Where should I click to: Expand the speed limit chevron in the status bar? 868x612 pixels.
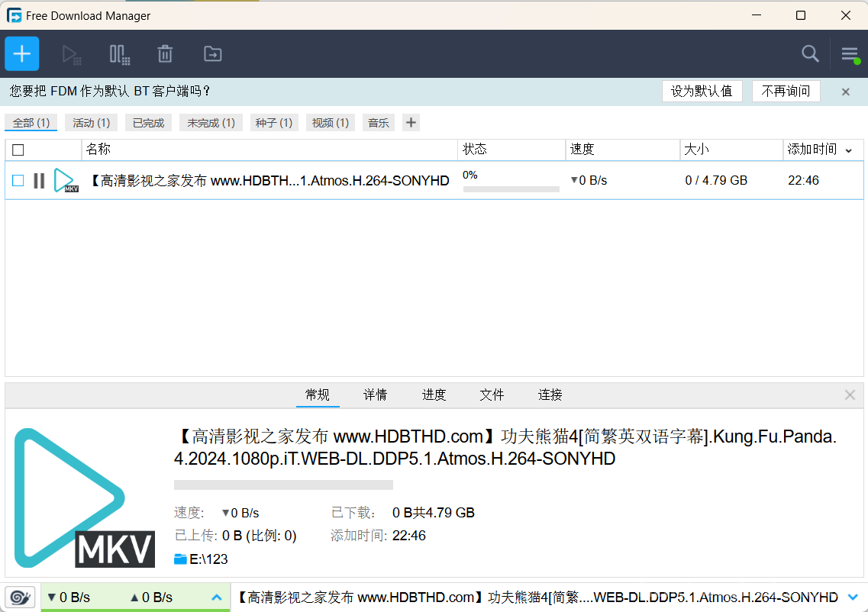click(217, 598)
